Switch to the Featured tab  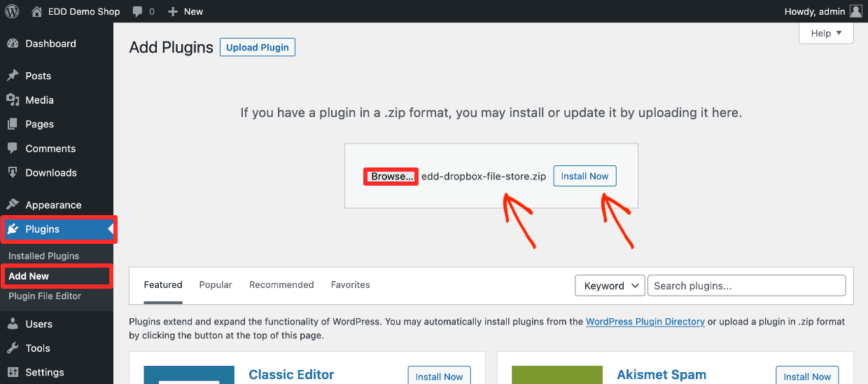[163, 284]
